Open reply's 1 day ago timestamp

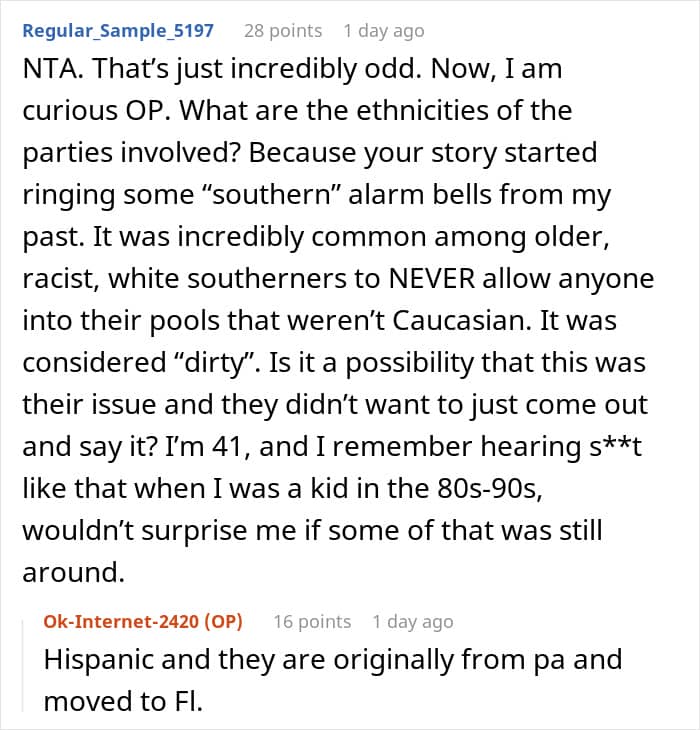[413, 622]
